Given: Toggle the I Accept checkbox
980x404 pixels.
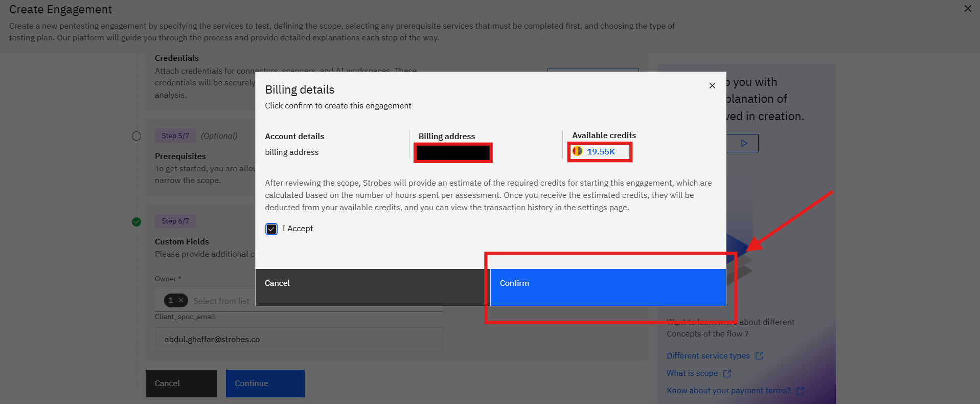Looking at the screenshot, I should 271,229.
